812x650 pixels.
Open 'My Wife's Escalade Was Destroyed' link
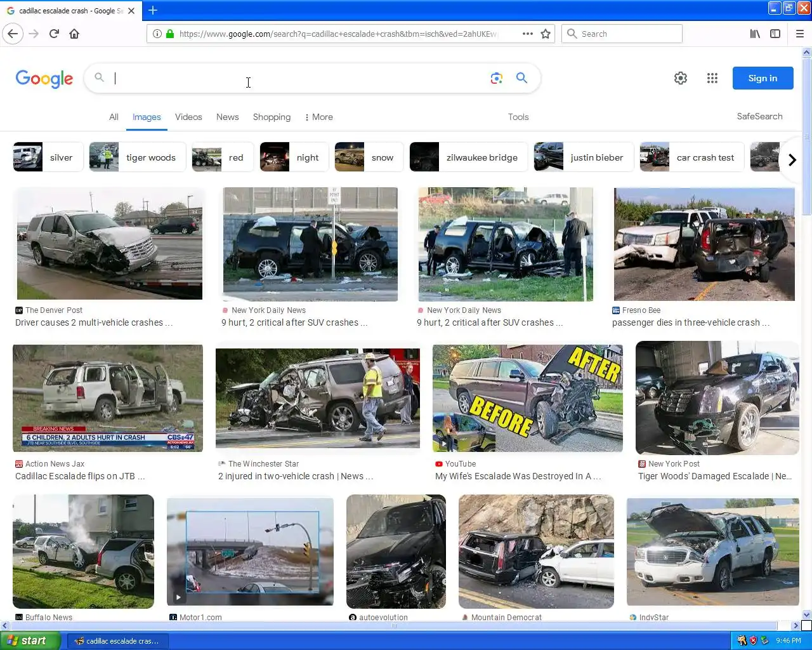tap(518, 476)
